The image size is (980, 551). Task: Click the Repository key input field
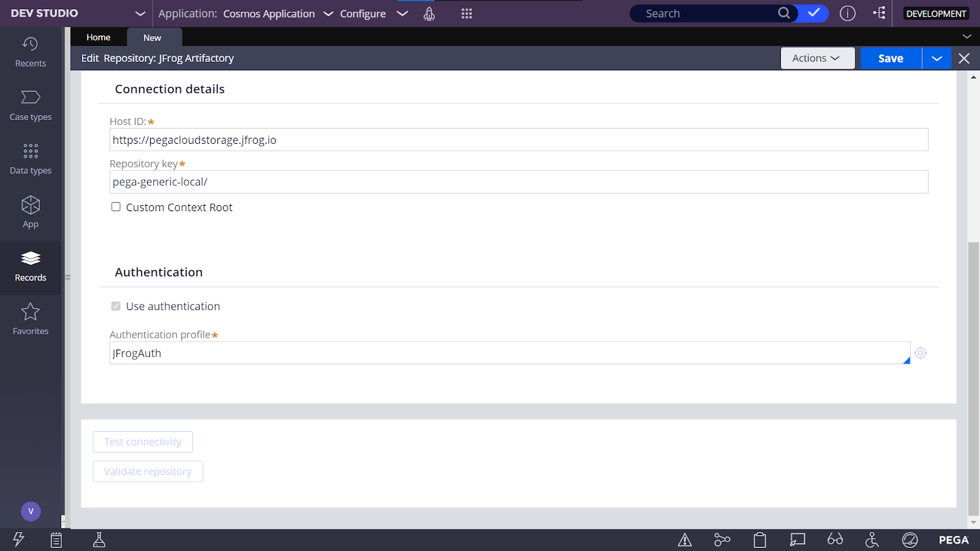[519, 182]
